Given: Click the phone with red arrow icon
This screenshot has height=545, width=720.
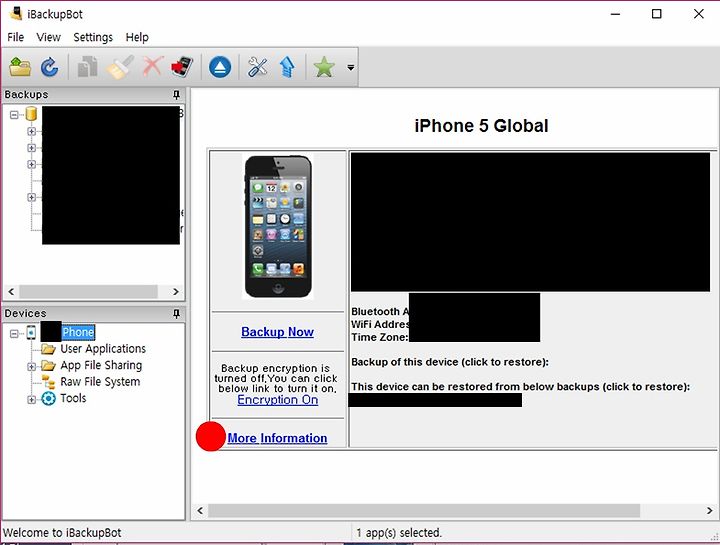Looking at the screenshot, I should pos(182,67).
